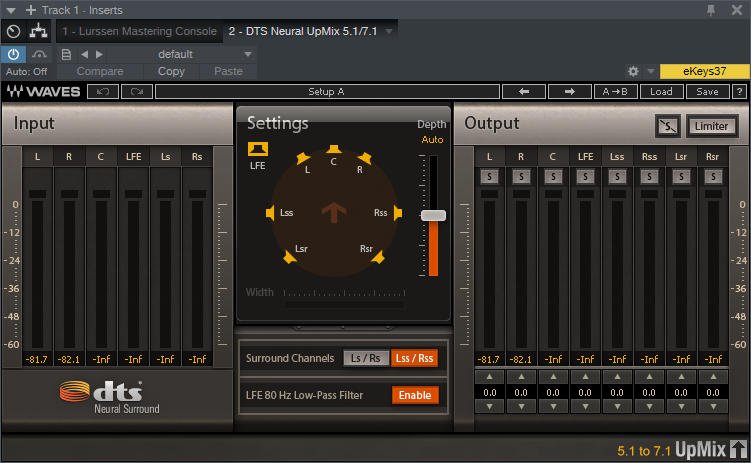Click the settings gear icon
Screen dimensions: 751x463
click(x=633, y=71)
